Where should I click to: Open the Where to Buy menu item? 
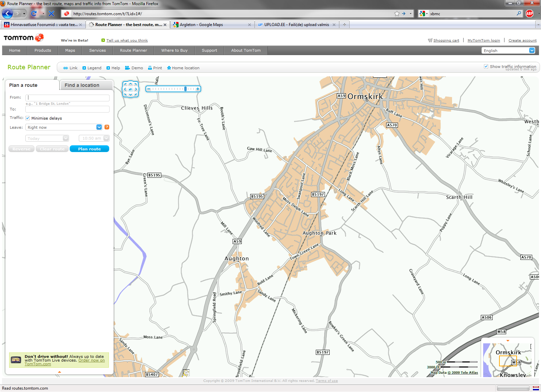(174, 50)
